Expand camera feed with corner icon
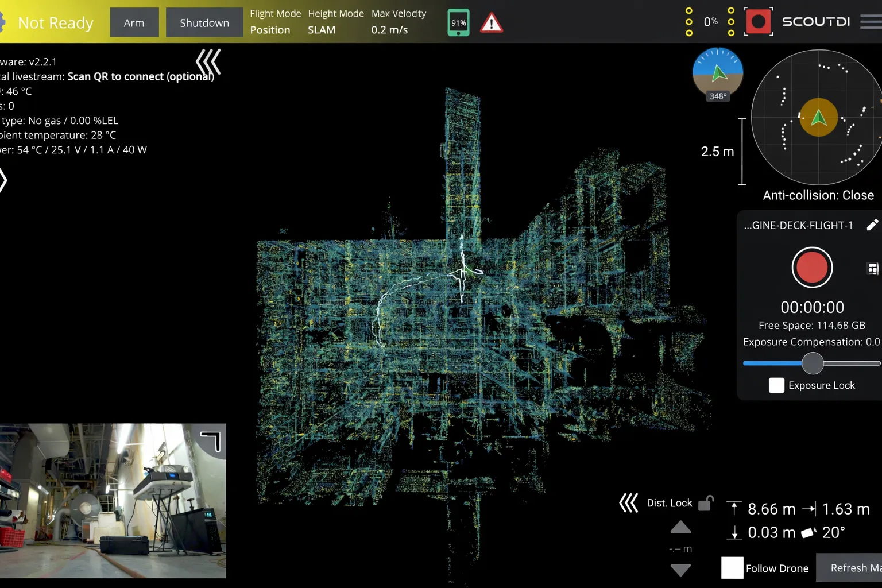The height and width of the screenshot is (588, 882). (x=210, y=442)
